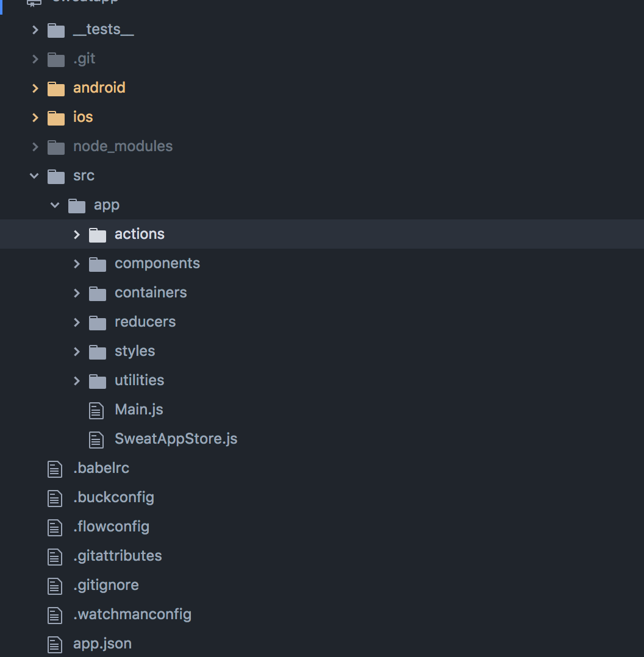The image size is (644, 657).
Task: Click the src folder icon
Action: pos(55,176)
